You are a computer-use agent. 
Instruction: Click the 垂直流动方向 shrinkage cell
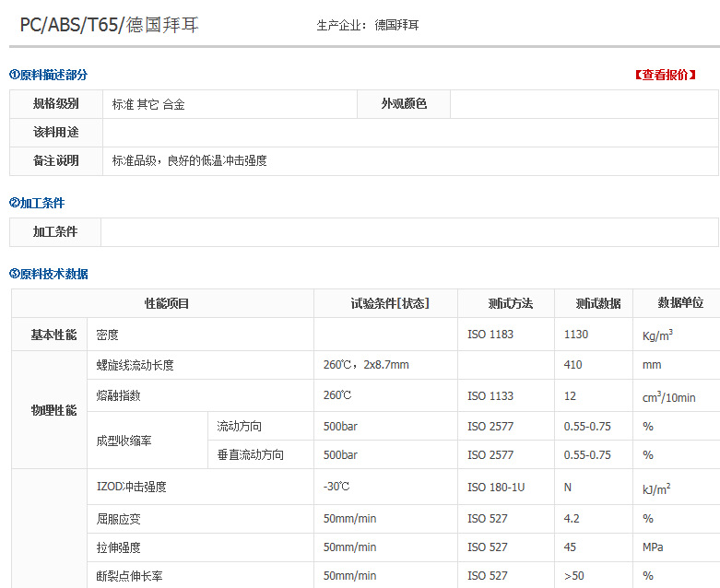click(250, 455)
